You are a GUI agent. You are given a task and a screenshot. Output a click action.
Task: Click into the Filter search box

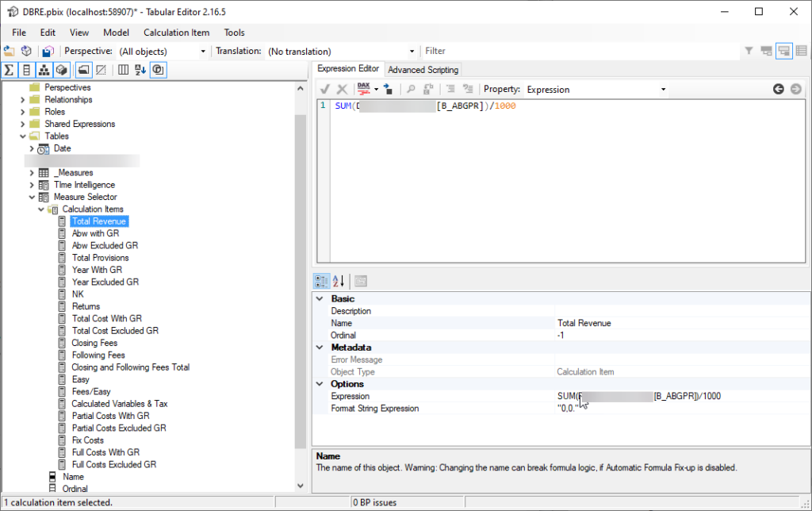coord(580,51)
